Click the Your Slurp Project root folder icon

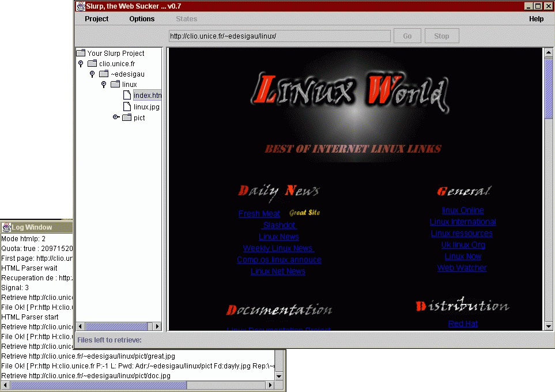click(81, 53)
